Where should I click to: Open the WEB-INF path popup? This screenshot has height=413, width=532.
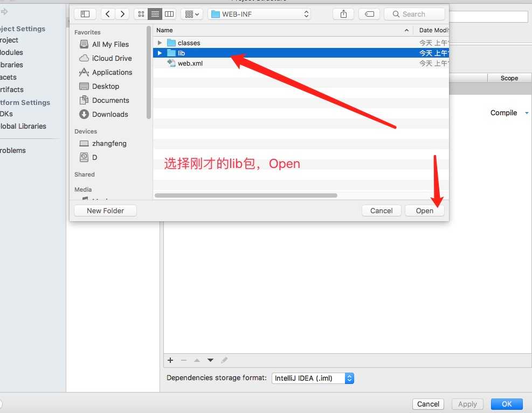tap(260, 14)
